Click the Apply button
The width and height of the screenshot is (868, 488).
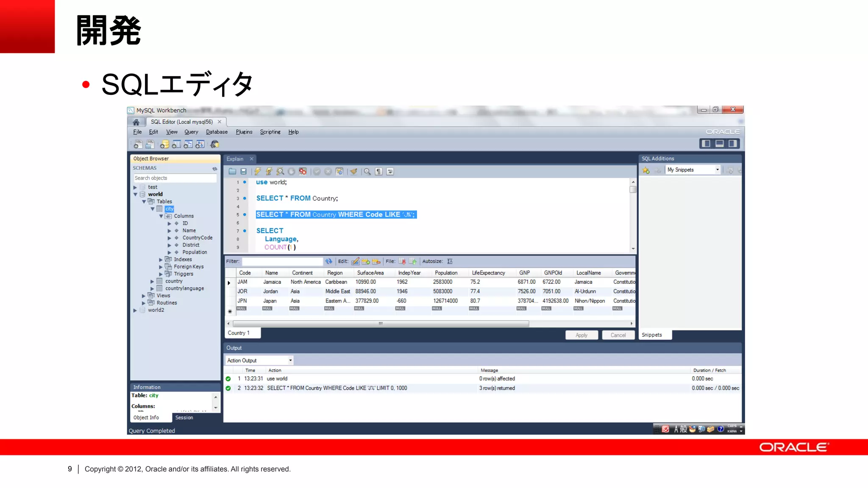tap(581, 335)
